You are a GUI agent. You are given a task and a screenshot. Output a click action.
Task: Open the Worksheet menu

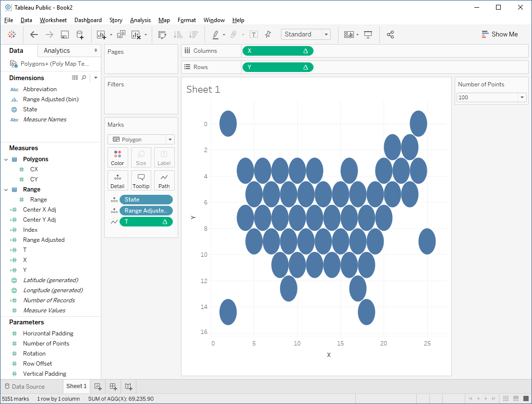[53, 20]
